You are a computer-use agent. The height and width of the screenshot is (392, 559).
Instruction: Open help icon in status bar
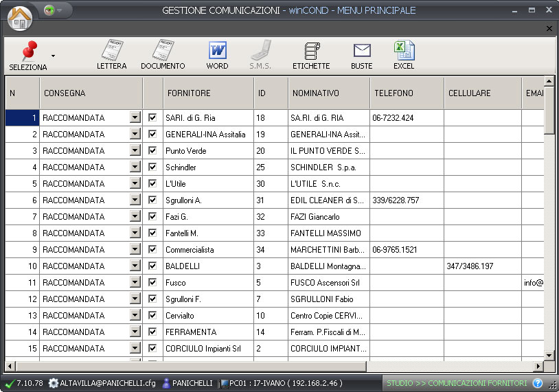pyautogui.click(x=538, y=383)
